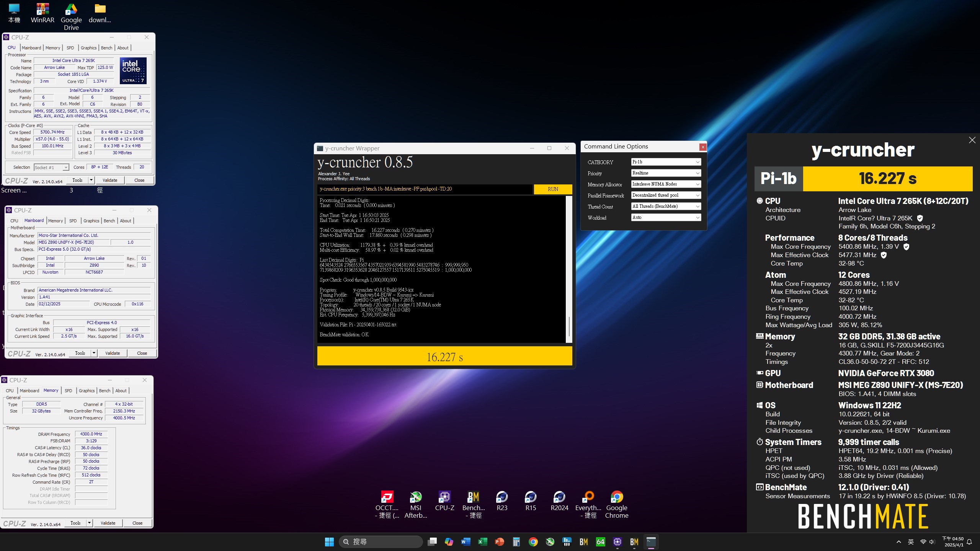The width and height of the screenshot is (980, 551).
Task: Launch the Google Chrome desktop shortcut
Action: tap(617, 504)
